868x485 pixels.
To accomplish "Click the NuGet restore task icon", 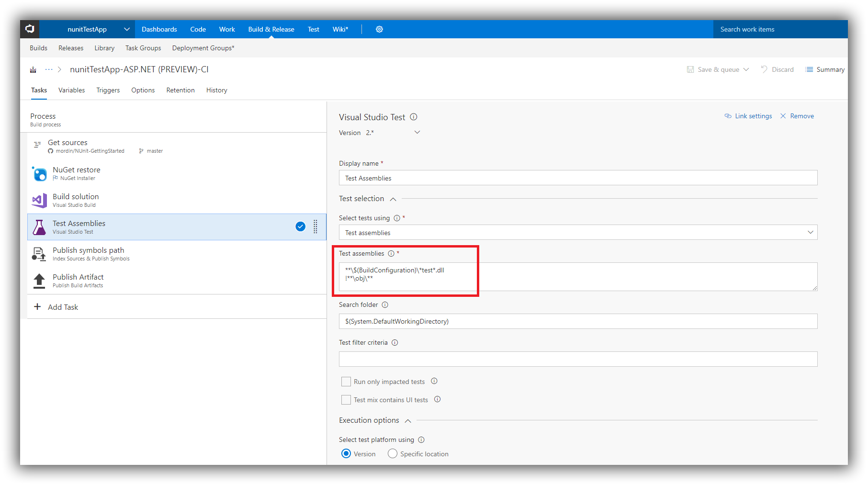I will [39, 173].
